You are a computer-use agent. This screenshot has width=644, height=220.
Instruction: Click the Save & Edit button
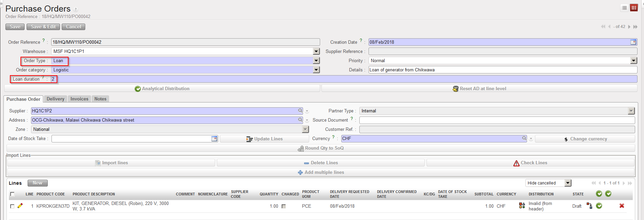tap(43, 27)
